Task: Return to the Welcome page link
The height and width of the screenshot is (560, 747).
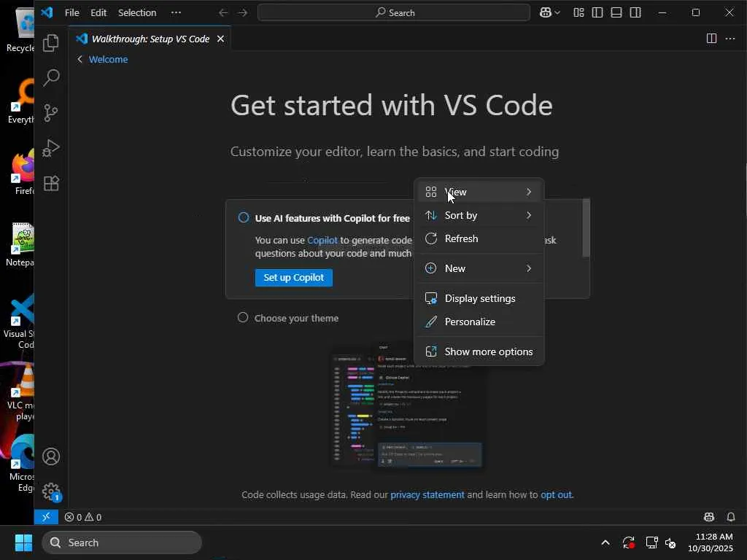Action: (108, 60)
